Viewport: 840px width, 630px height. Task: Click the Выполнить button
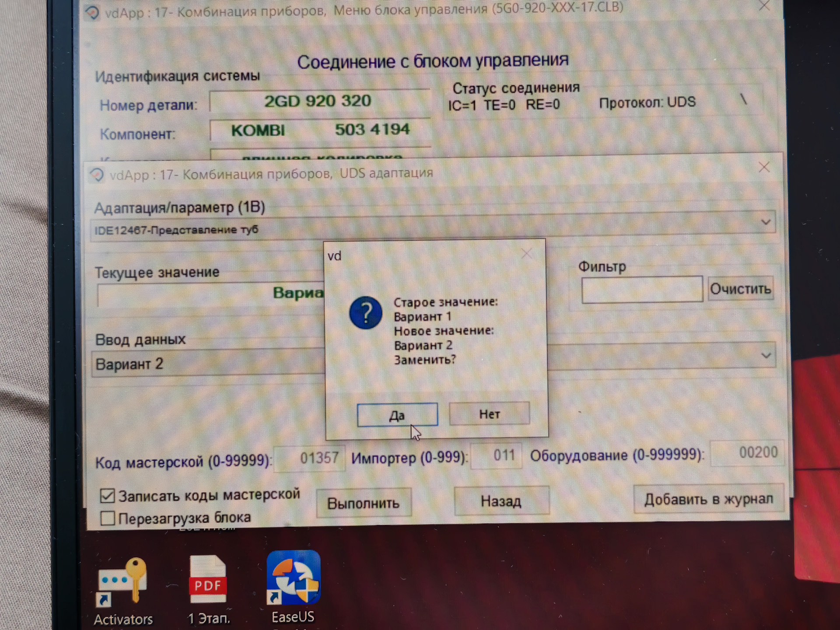[x=364, y=503]
